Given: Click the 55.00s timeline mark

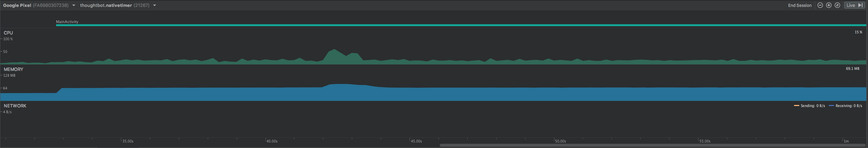Looking at the screenshot, I should point(705,141).
